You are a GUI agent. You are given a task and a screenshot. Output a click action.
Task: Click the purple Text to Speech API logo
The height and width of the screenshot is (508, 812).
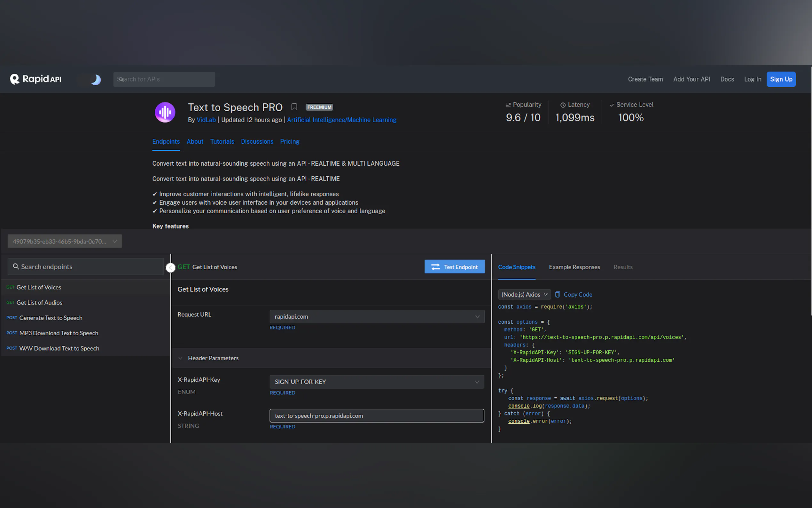(x=165, y=113)
